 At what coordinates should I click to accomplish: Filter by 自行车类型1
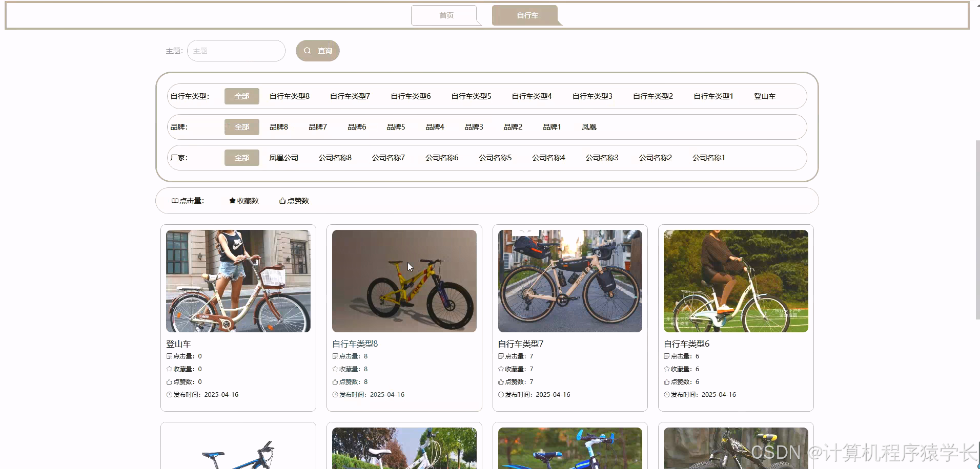pyautogui.click(x=713, y=96)
